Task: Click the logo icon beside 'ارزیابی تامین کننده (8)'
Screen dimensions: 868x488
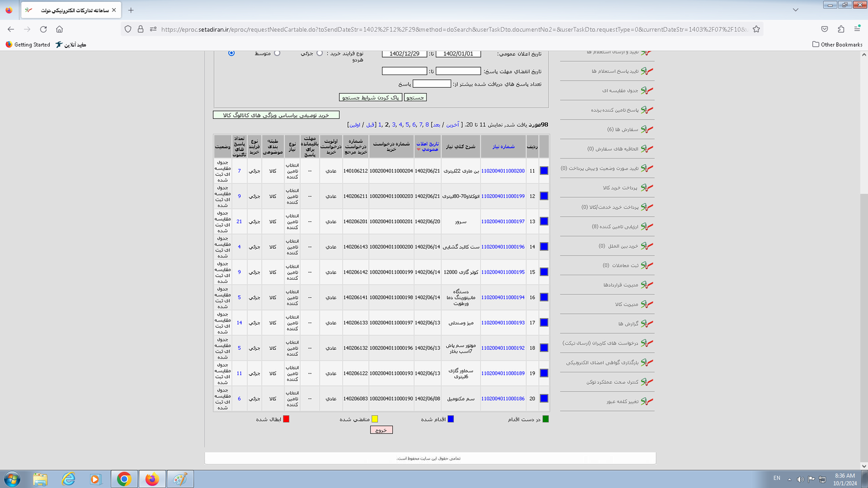Action: 647,227
